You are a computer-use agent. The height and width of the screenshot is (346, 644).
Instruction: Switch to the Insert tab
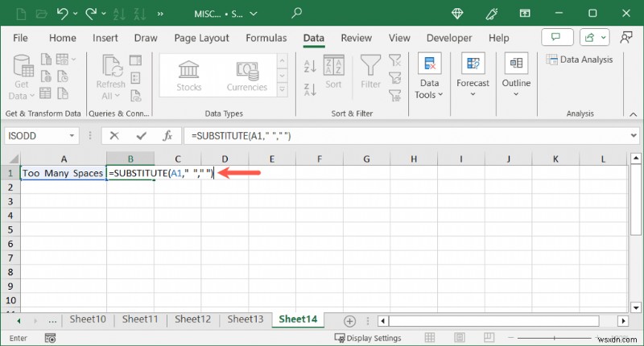[x=105, y=38]
